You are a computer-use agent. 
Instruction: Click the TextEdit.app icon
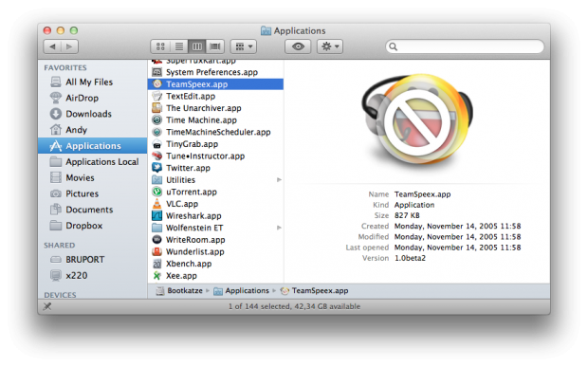pos(156,96)
